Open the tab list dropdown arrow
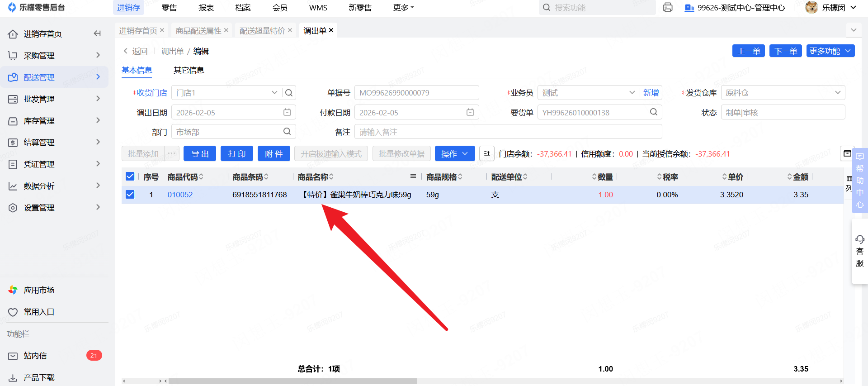 [854, 30]
